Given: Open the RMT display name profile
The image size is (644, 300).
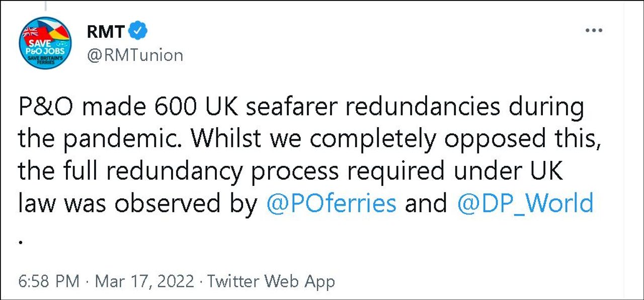Looking at the screenshot, I should 106,32.
